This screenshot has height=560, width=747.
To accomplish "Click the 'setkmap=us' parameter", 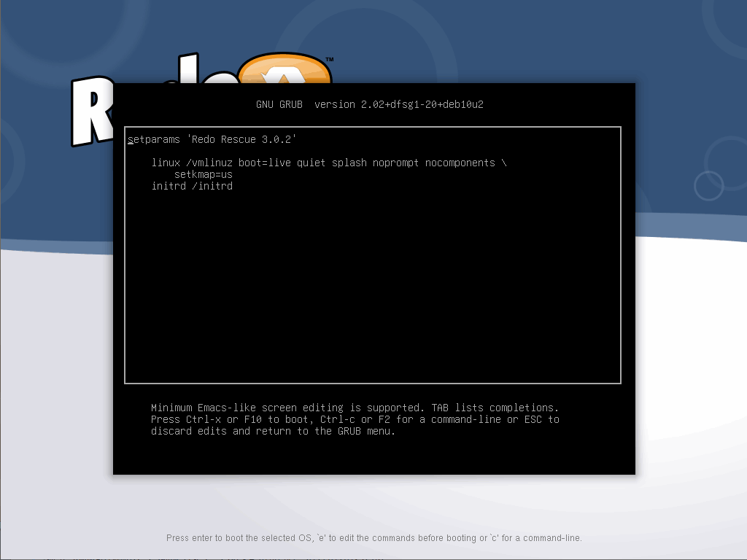I will [x=204, y=175].
